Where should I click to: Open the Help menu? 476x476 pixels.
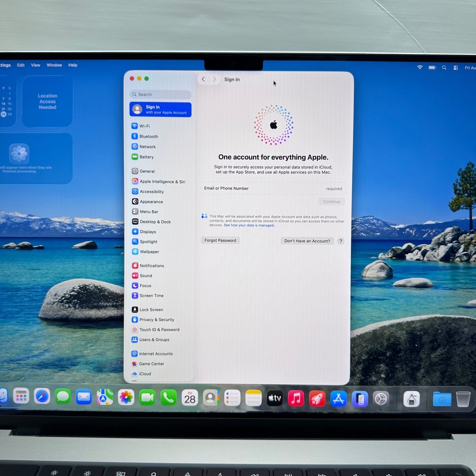pos(73,65)
